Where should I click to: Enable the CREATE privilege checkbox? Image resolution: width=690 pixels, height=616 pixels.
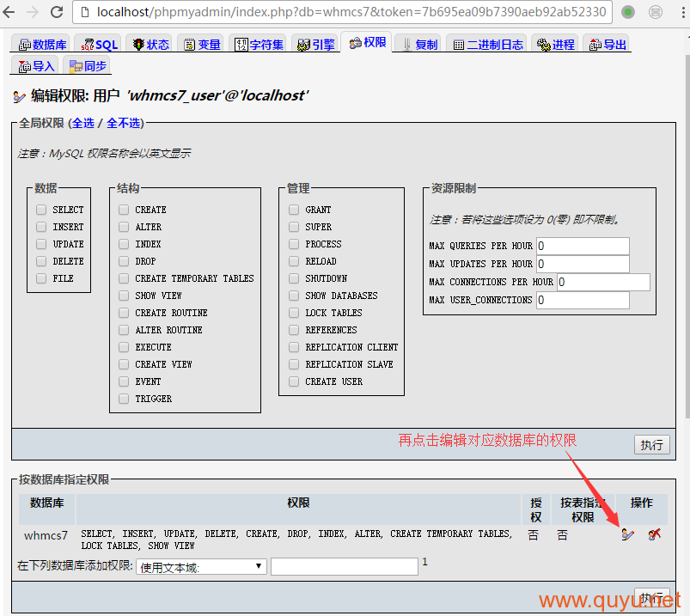point(124,210)
